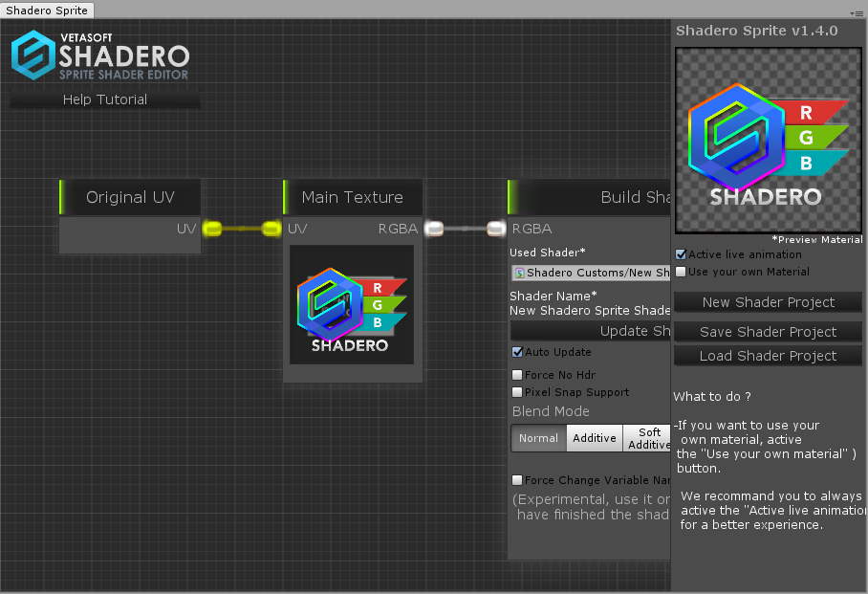Select the Shadero Sprite window tab
868x594 pixels.
[x=47, y=10]
